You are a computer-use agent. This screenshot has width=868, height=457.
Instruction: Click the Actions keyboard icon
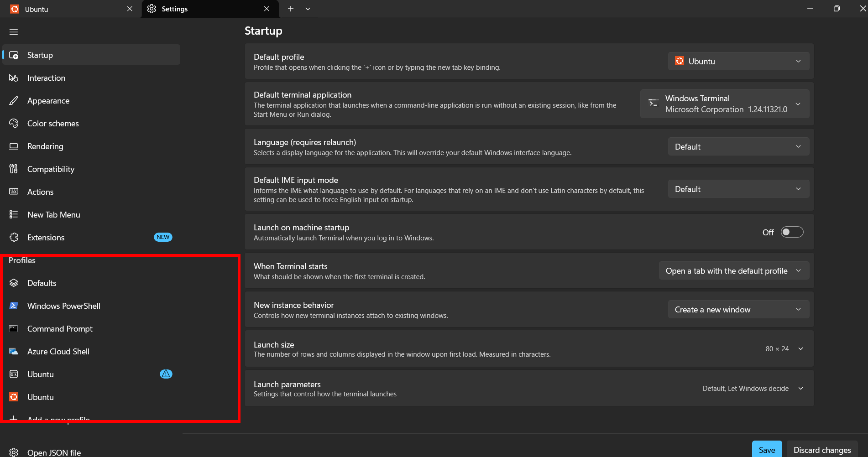(14, 192)
